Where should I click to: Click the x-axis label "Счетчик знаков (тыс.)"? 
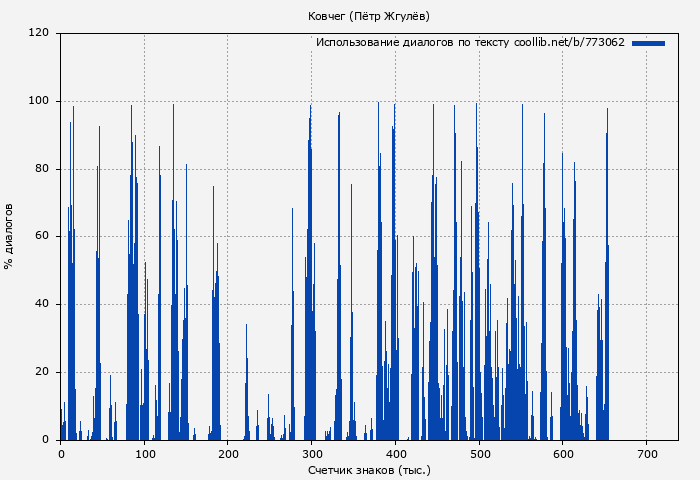coord(369,469)
